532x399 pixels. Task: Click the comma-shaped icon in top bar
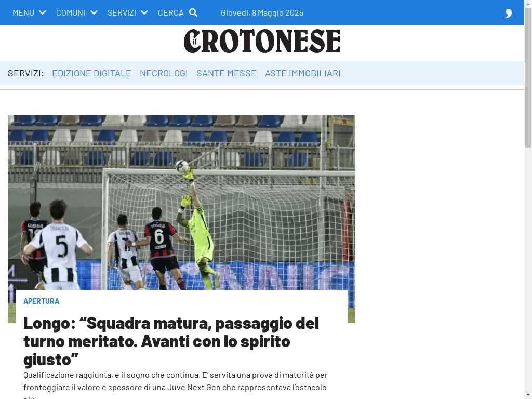tap(508, 13)
